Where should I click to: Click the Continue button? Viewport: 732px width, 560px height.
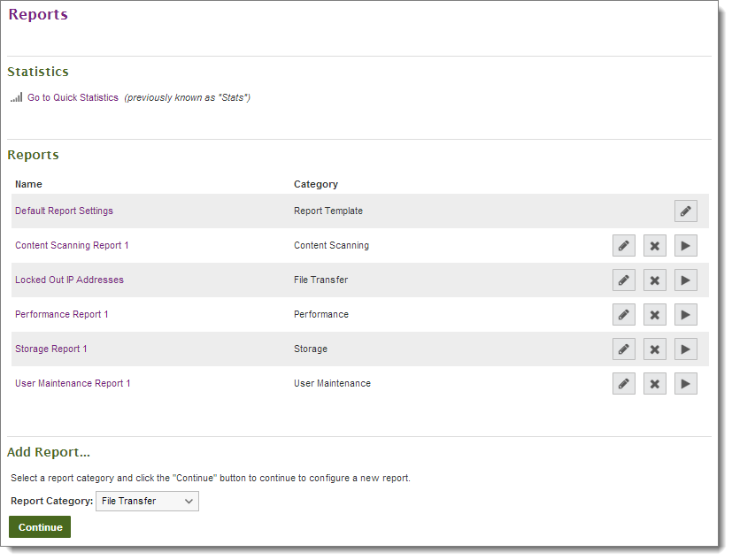point(40,527)
